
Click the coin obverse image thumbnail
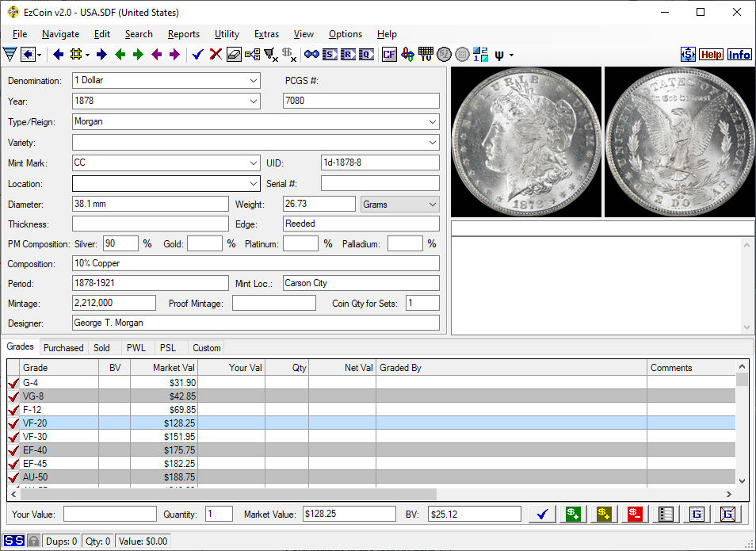point(525,141)
